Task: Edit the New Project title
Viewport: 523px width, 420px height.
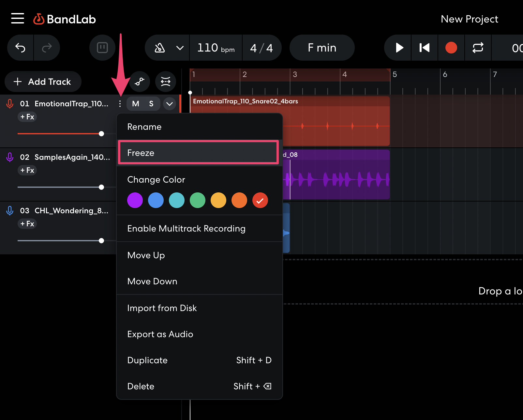Action: [x=469, y=19]
